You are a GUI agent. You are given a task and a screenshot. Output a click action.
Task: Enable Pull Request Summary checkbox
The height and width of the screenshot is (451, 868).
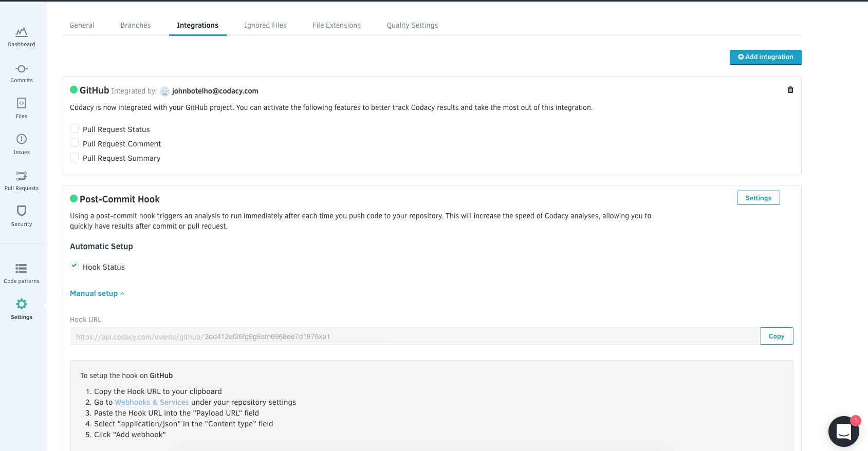click(x=75, y=157)
